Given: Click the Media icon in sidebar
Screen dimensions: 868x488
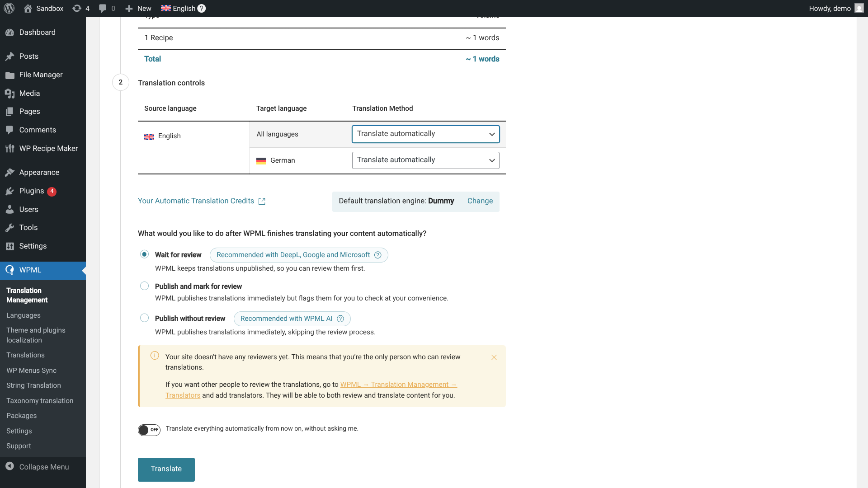Looking at the screenshot, I should coord(10,94).
